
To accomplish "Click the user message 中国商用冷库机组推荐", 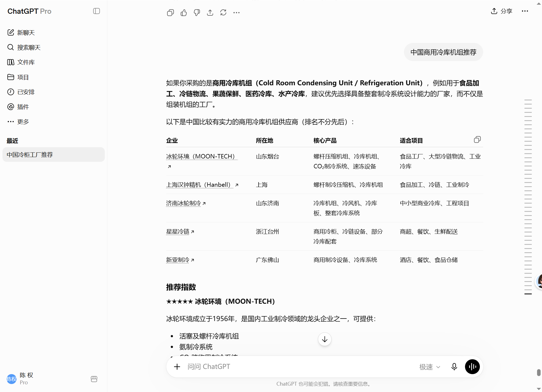I will pos(444,52).
